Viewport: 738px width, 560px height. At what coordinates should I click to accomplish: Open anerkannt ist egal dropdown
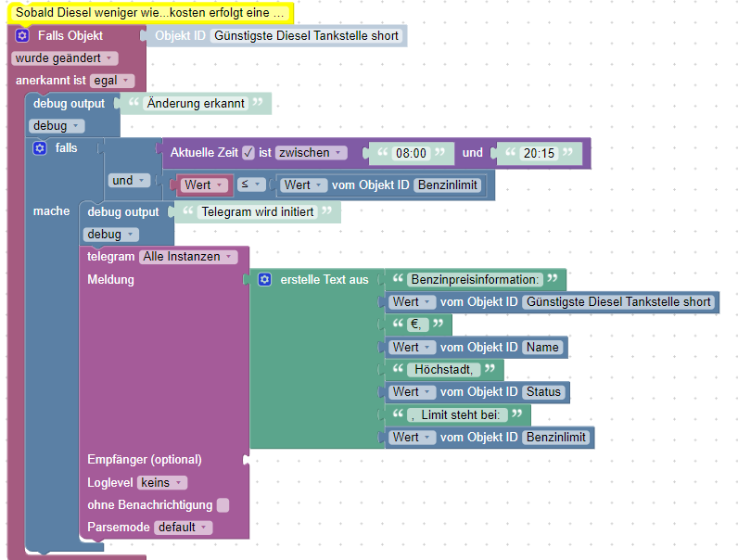click(x=112, y=81)
